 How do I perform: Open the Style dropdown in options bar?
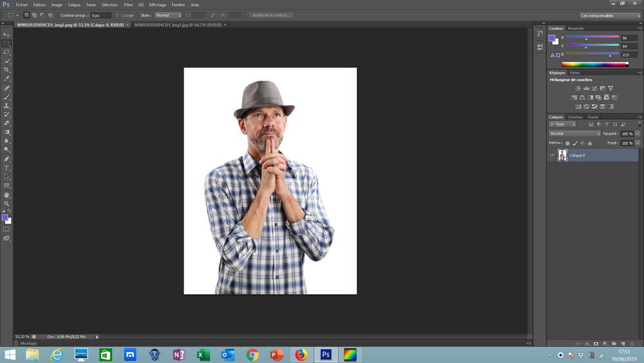[x=168, y=15]
